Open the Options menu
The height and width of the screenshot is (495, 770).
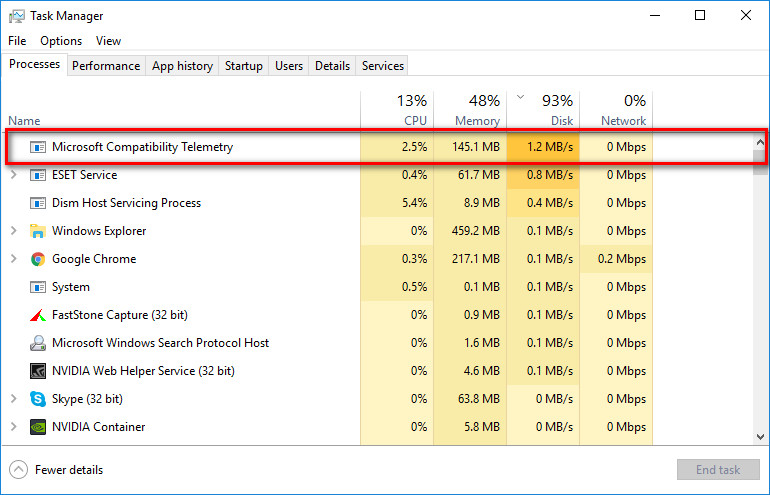[x=61, y=41]
